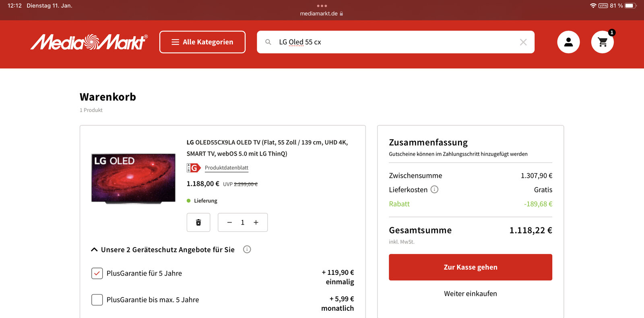Uncheck PlusGarantie für 5 Jahre
This screenshot has height=318, width=644.
coord(97,273)
